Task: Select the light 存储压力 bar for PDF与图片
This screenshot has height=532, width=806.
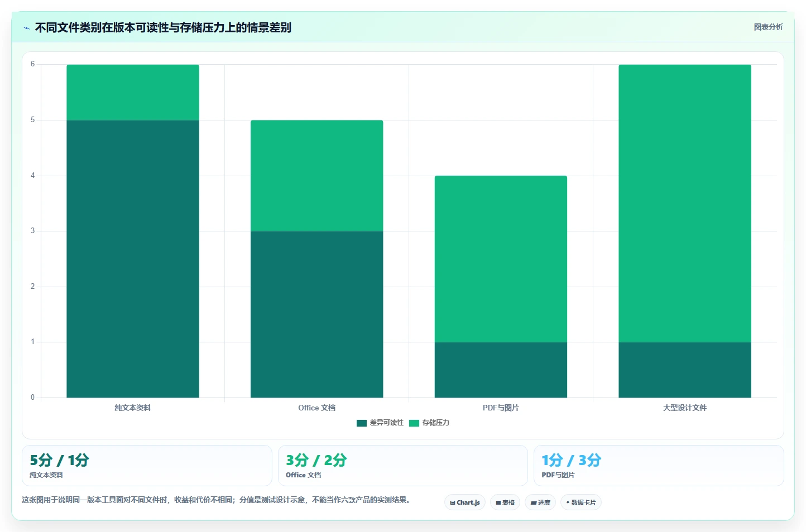Action: coord(501,259)
